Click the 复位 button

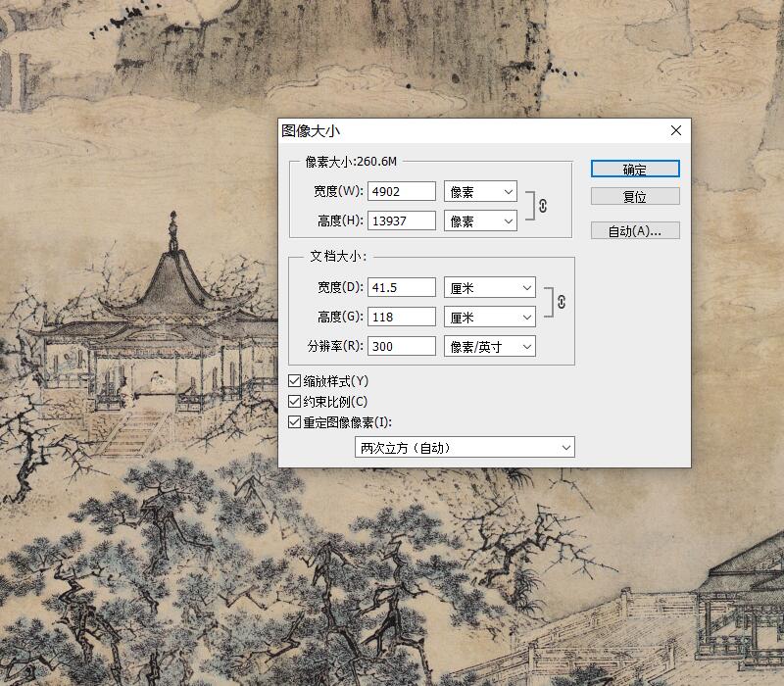click(635, 197)
